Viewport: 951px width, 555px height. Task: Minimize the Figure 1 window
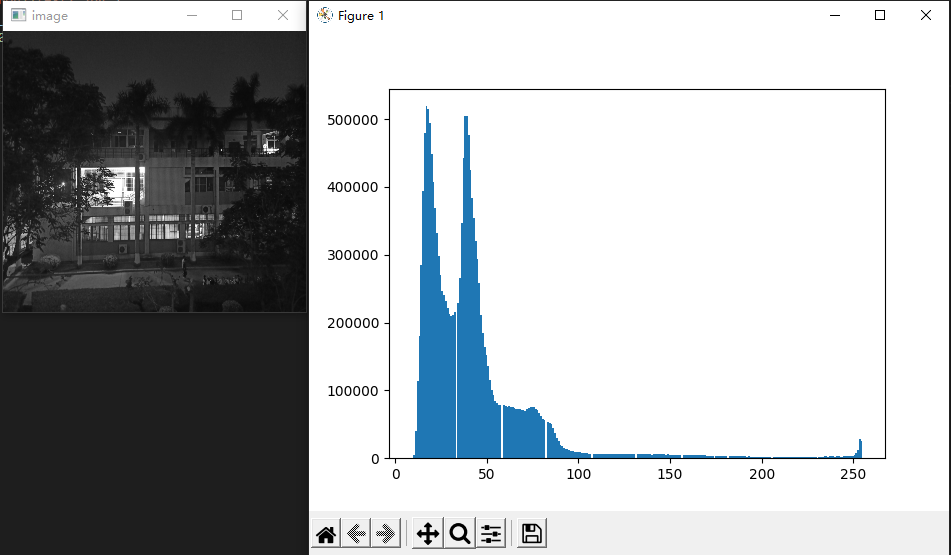tap(835, 15)
